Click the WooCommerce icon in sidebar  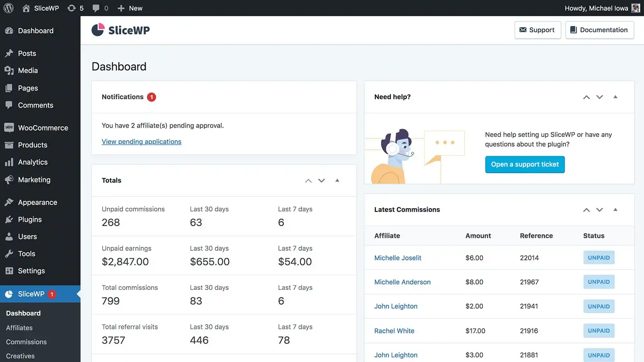tap(9, 128)
